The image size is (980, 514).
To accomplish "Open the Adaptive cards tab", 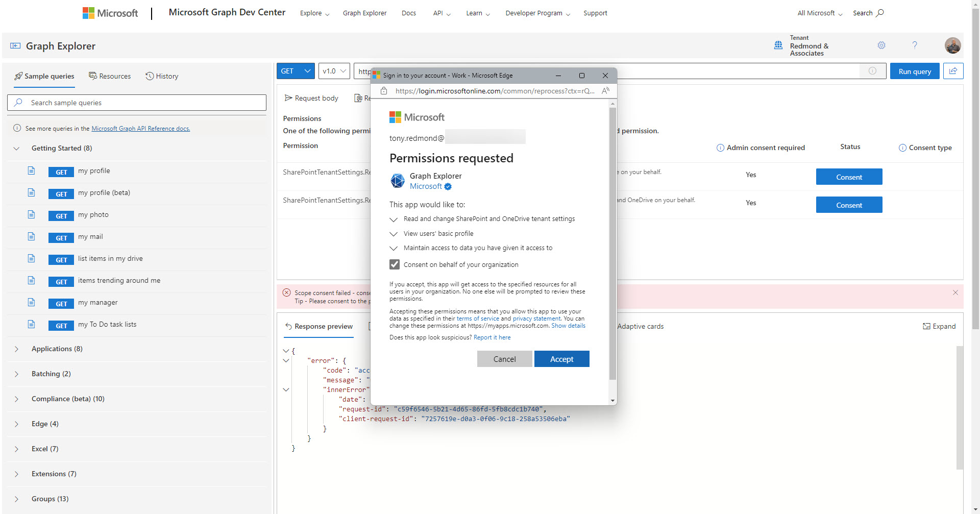I will click(x=640, y=326).
